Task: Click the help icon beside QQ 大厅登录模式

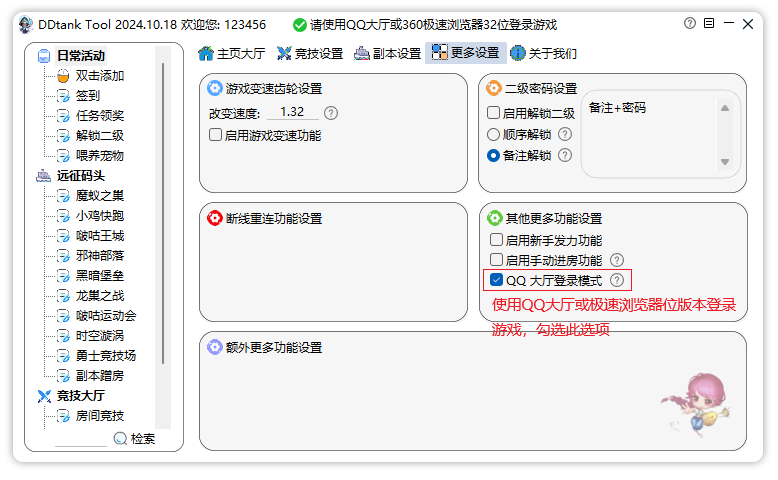Action: point(617,280)
